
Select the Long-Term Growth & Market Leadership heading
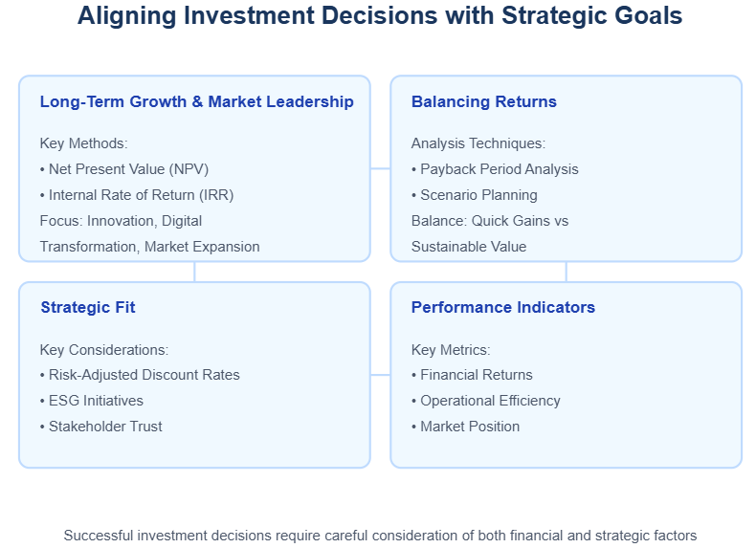(x=196, y=101)
